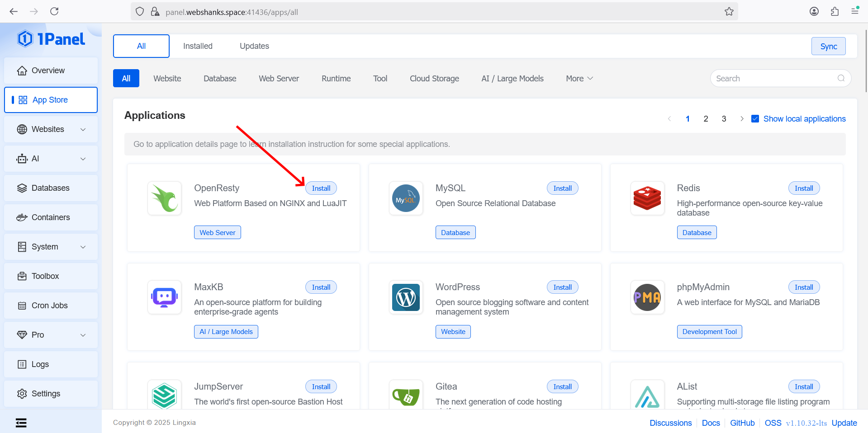Click the 1Panel logo
The image size is (868, 433).
point(51,39)
